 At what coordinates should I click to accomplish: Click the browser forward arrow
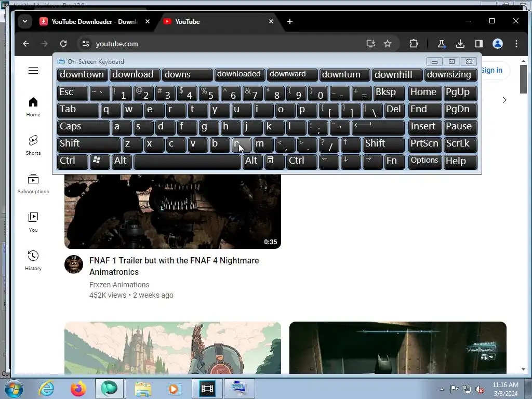[45, 44]
